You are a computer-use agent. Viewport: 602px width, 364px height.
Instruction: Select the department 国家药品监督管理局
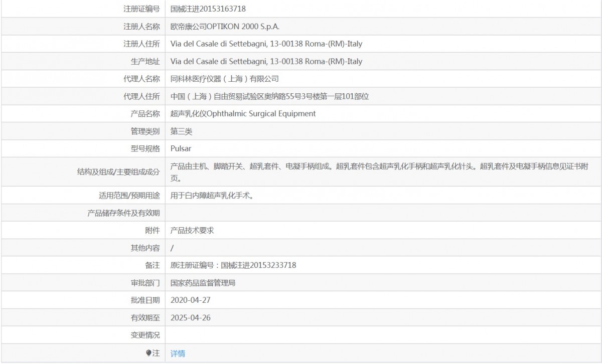pyautogui.click(x=203, y=283)
